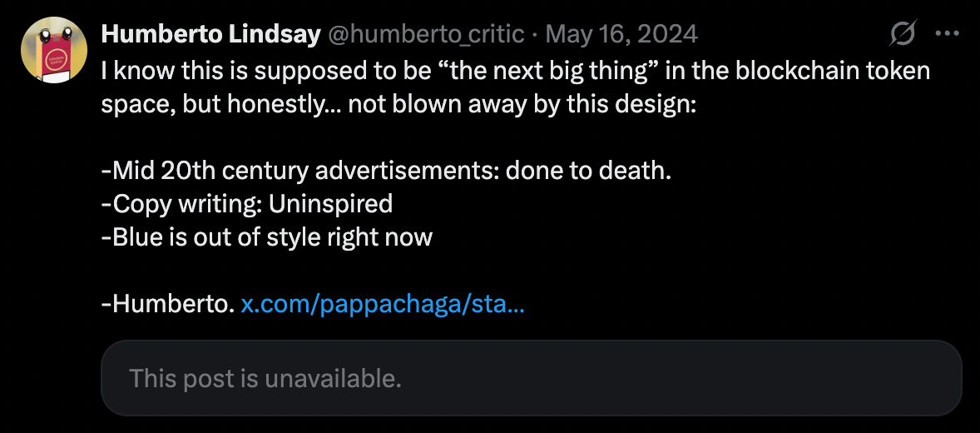Click the "space, but honestly…" text

coord(221,104)
